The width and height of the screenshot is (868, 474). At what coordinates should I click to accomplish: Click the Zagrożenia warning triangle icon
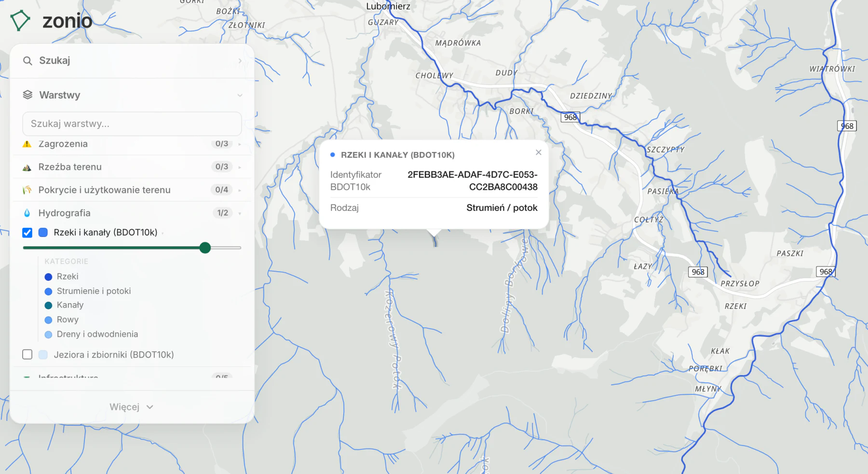pyautogui.click(x=27, y=144)
